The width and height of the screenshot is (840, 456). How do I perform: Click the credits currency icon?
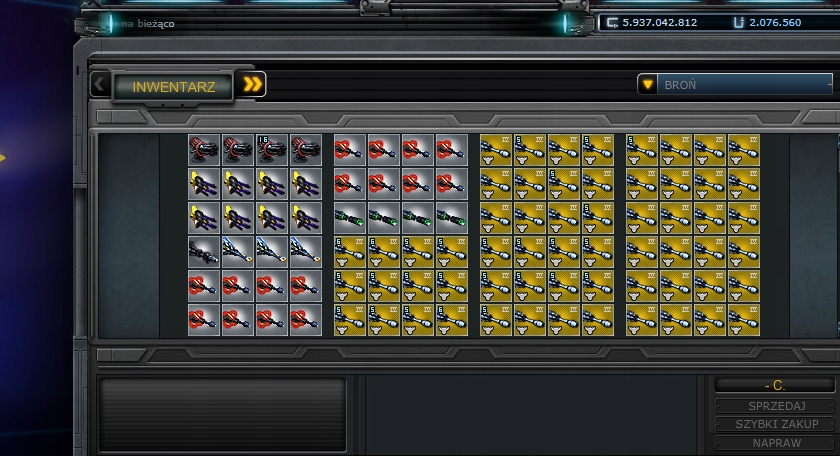(x=612, y=23)
